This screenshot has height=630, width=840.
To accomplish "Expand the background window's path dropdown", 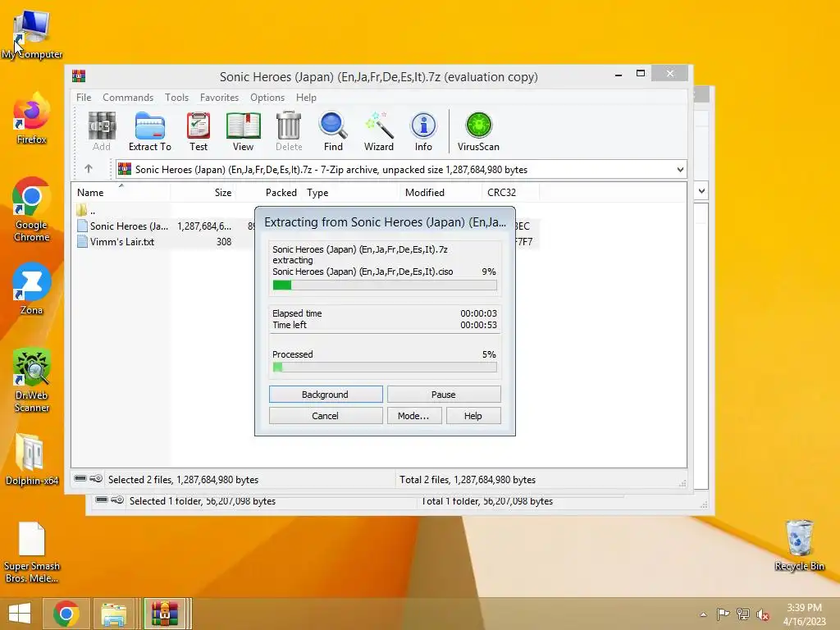I will pyautogui.click(x=701, y=190).
